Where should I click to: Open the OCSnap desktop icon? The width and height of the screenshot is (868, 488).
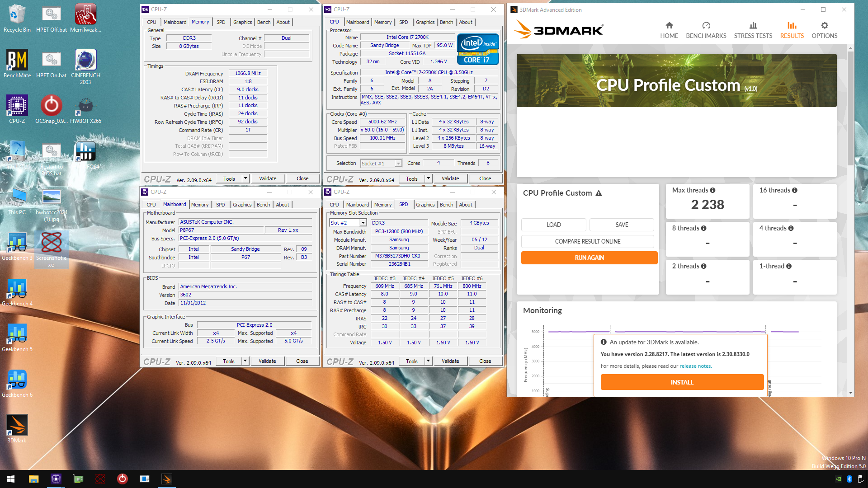[x=52, y=109]
